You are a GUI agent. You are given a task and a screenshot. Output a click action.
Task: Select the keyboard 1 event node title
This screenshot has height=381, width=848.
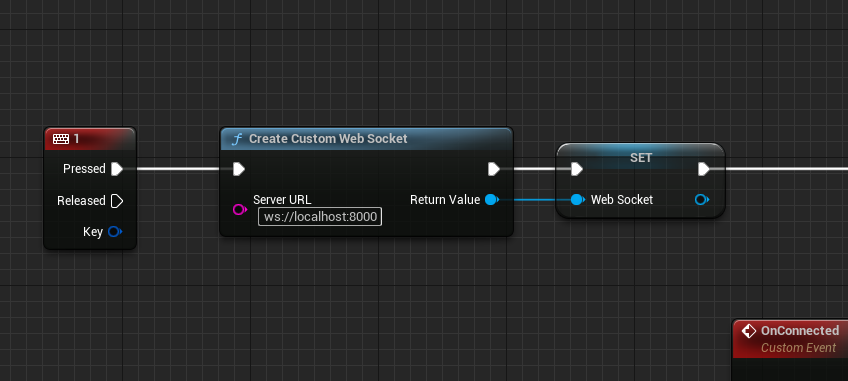click(76, 139)
